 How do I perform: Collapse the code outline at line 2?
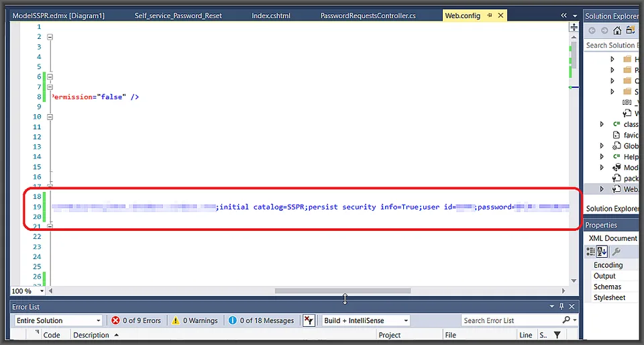pyautogui.click(x=50, y=37)
